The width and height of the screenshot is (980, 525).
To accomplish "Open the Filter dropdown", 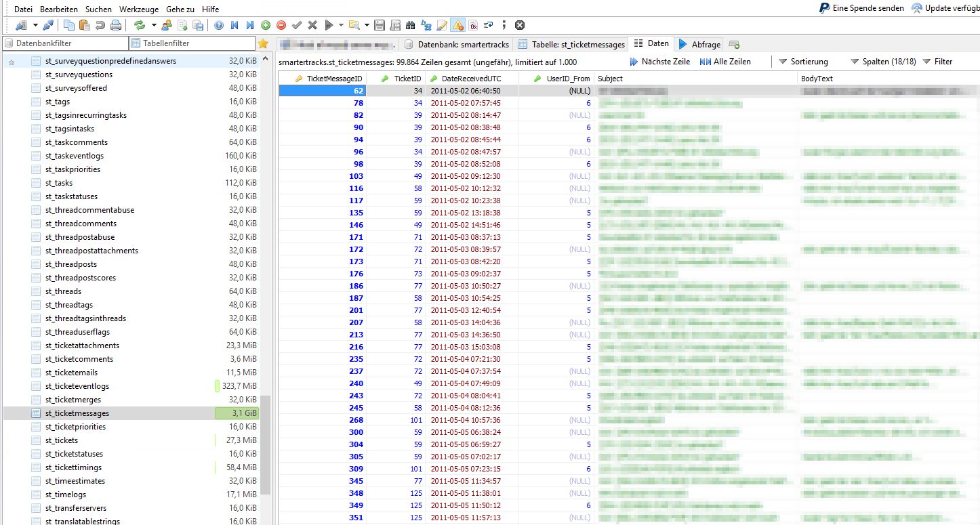I will (x=937, y=62).
